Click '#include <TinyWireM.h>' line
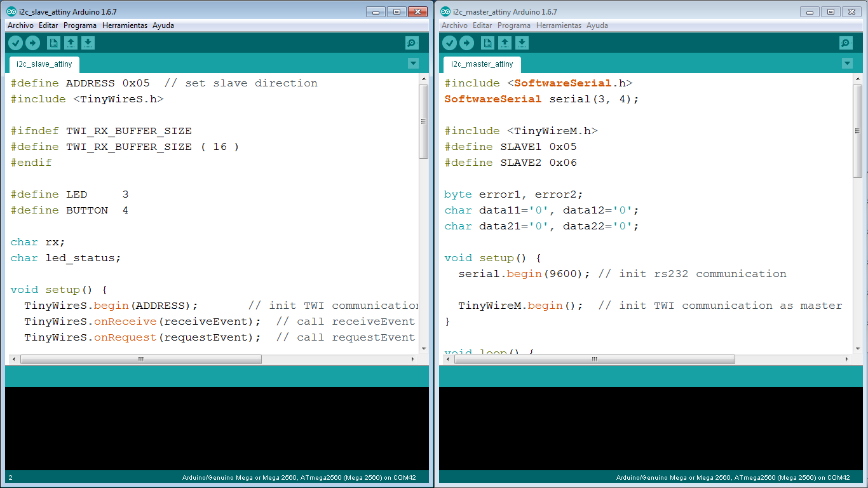Image resolution: width=868 pixels, height=488 pixels. click(x=521, y=131)
